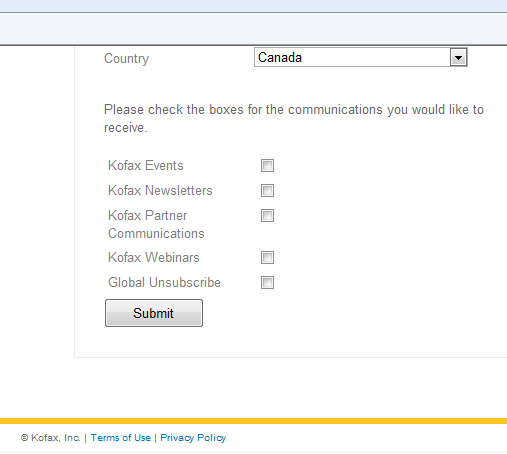The image size is (507, 454).
Task: Open the Terms of Use link
Action: click(x=121, y=438)
